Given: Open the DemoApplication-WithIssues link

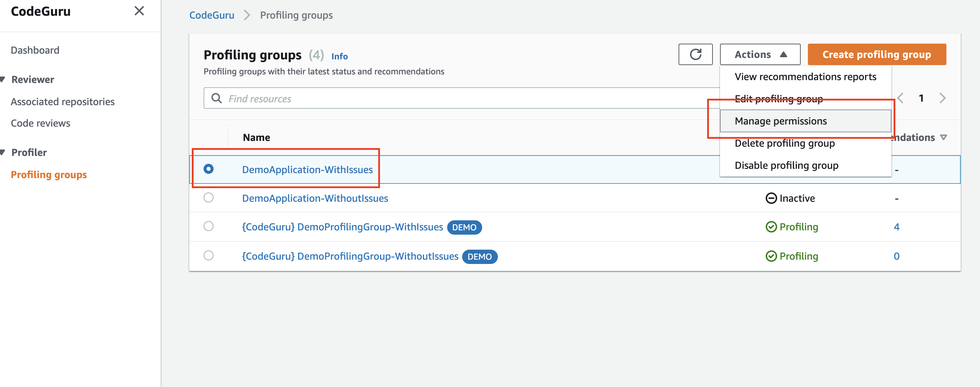Looking at the screenshot, I should tap(307, 170).
